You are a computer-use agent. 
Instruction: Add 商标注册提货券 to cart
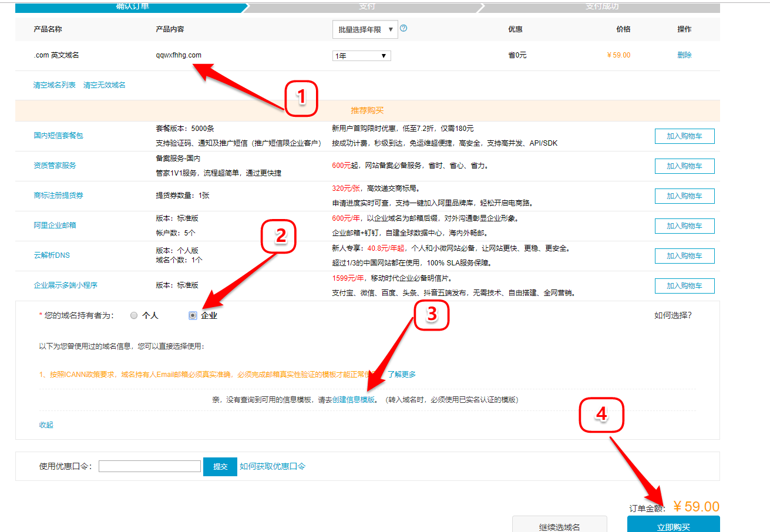pos(684,196)
